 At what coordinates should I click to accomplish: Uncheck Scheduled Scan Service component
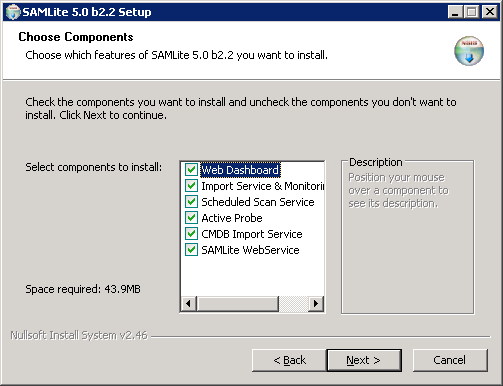coord(191,202)
